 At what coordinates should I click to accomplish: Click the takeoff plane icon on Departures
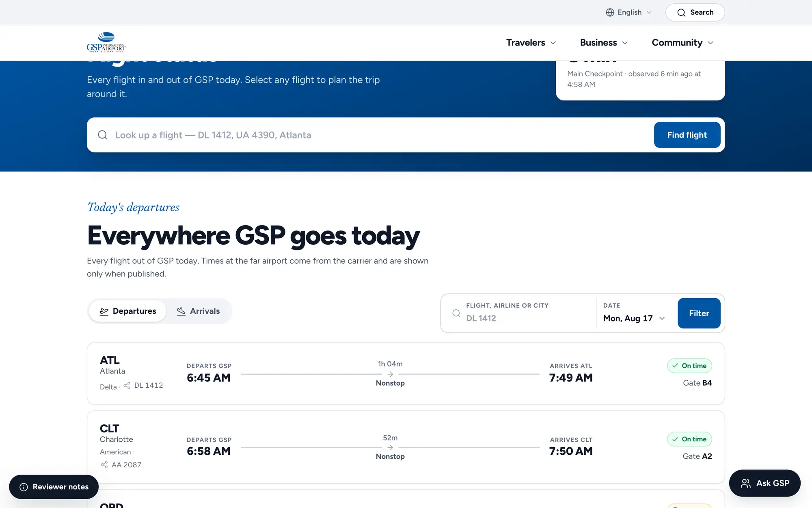pos(104,311)
